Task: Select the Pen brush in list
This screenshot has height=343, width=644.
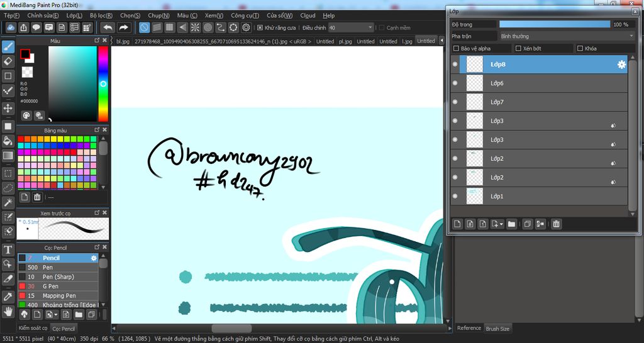Action: pyautogui.click(x=58, y=268)
